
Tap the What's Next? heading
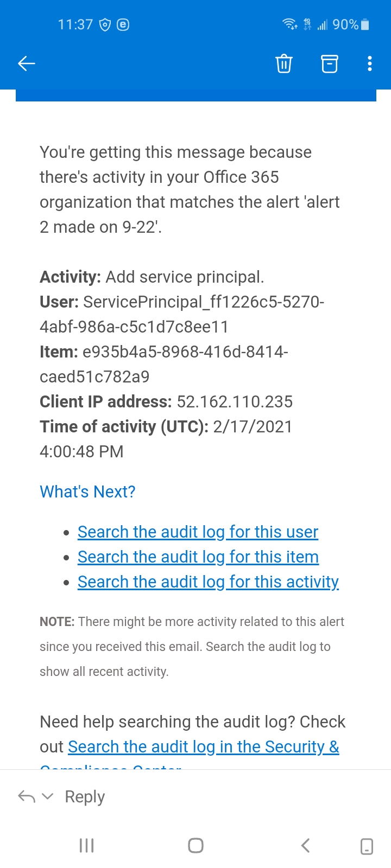tap(87, 492)
